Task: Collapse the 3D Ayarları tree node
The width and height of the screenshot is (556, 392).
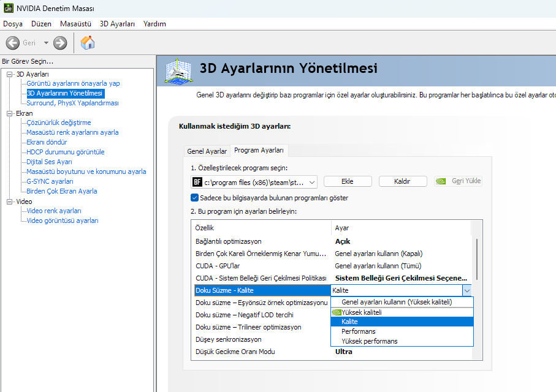Action: [x=10, y=74]
